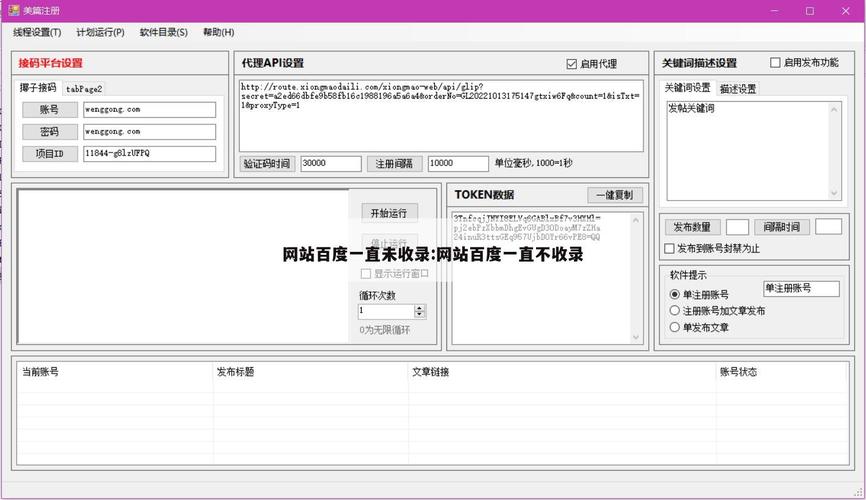Click the 注册间隔 button

(394, 164)
